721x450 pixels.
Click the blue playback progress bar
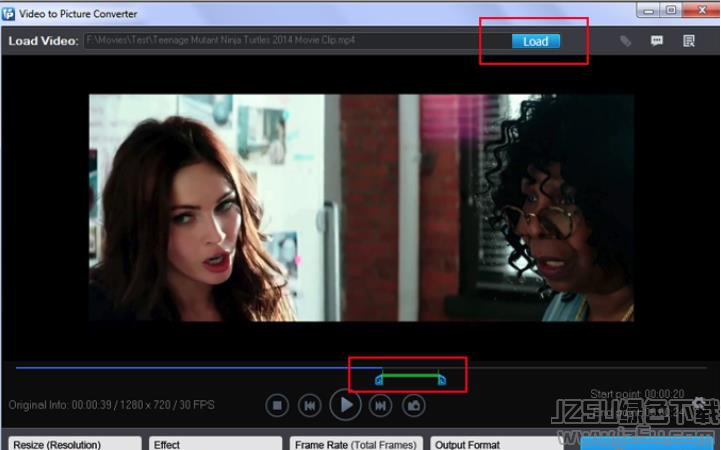tap(199, 368)
